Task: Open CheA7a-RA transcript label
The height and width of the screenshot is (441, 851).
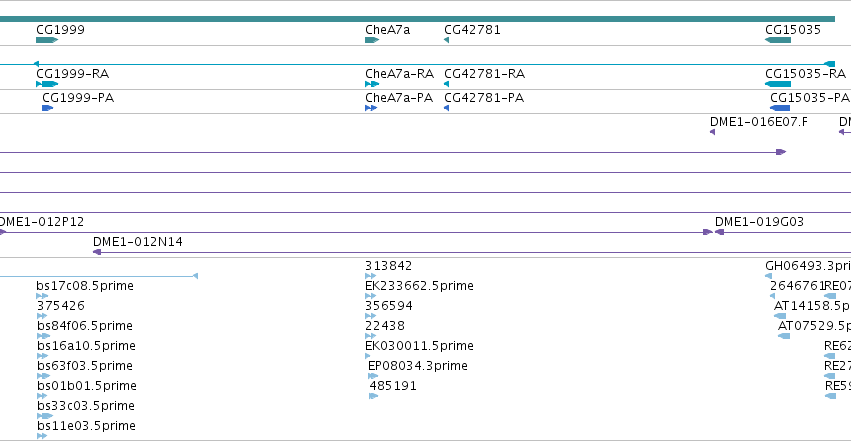Action: 399,74
